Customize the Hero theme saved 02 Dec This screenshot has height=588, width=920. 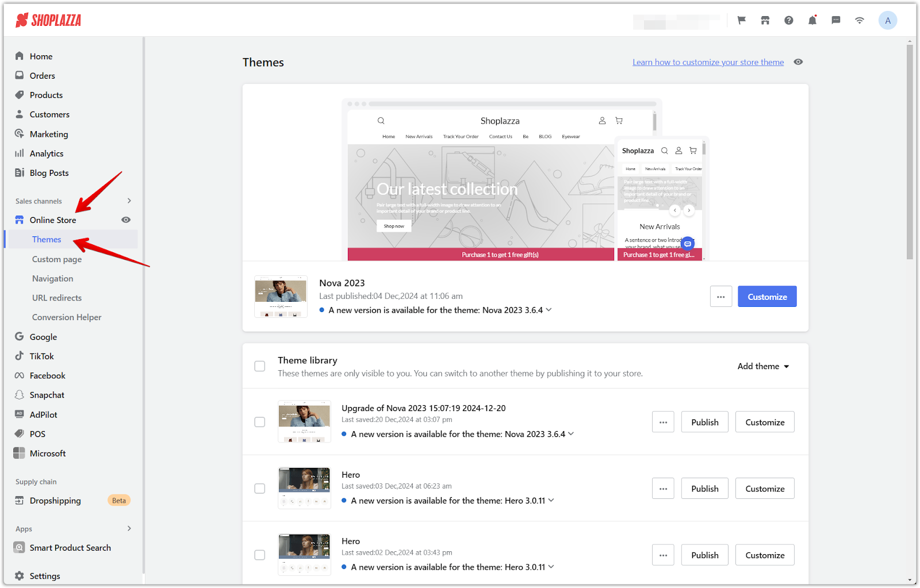765,555
